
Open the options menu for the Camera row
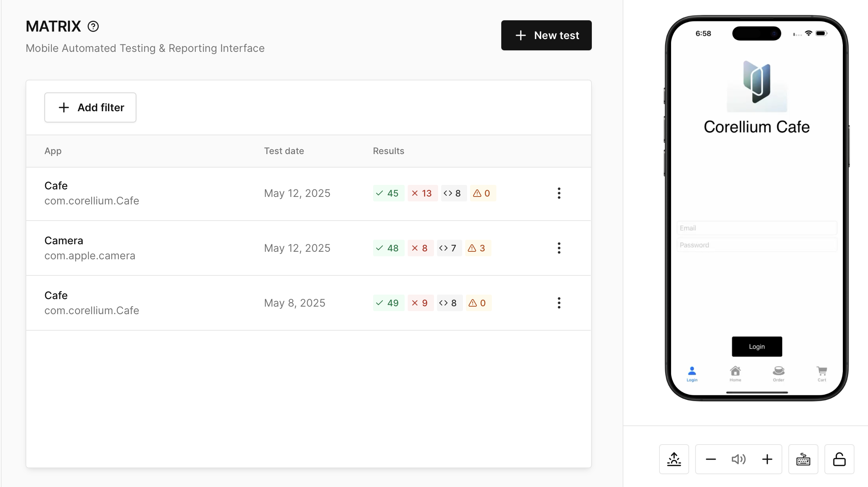559,248
